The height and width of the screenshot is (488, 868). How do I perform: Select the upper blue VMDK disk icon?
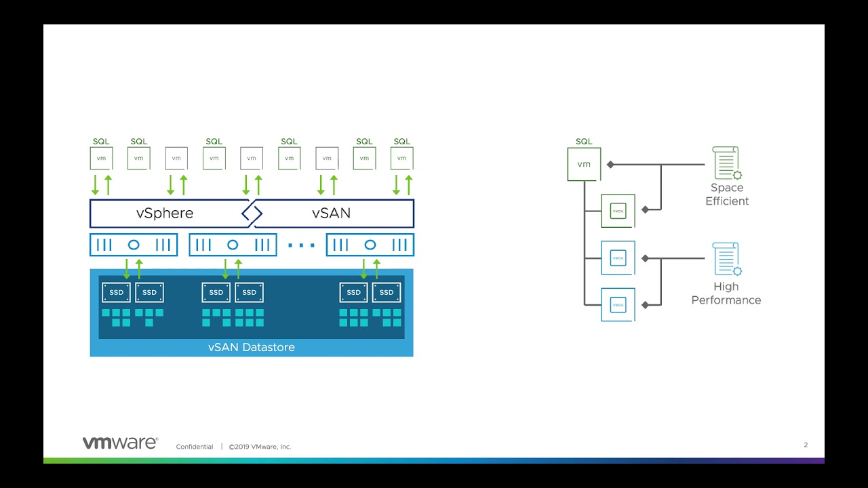618,258
